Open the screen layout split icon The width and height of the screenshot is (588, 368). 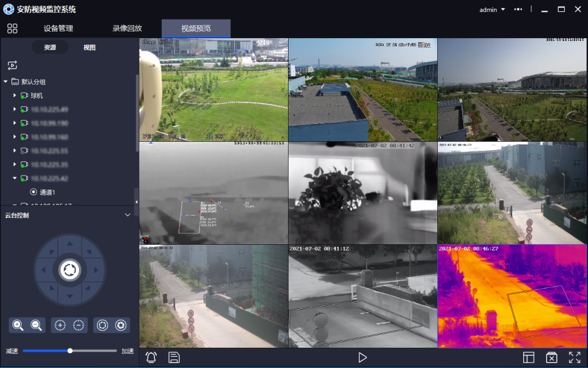tap(529, 358)
